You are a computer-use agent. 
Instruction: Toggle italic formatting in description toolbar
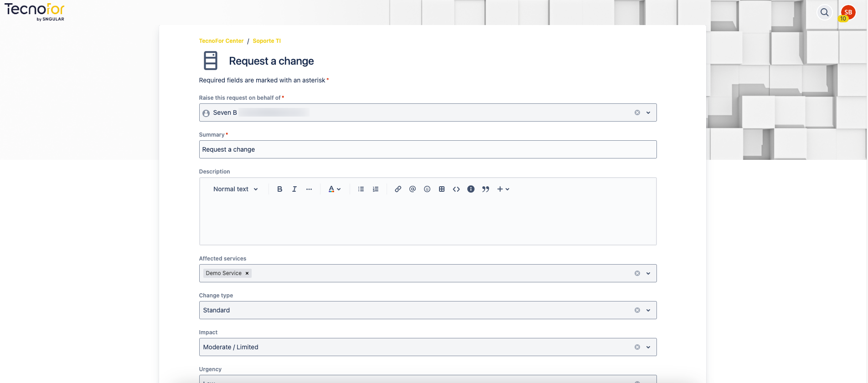click(294, 189)
